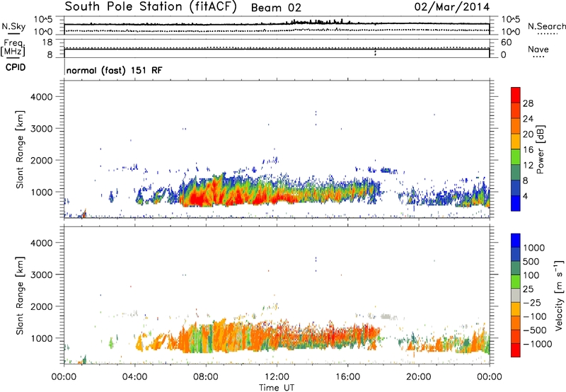Click the 'Beam 02' label

276,8
